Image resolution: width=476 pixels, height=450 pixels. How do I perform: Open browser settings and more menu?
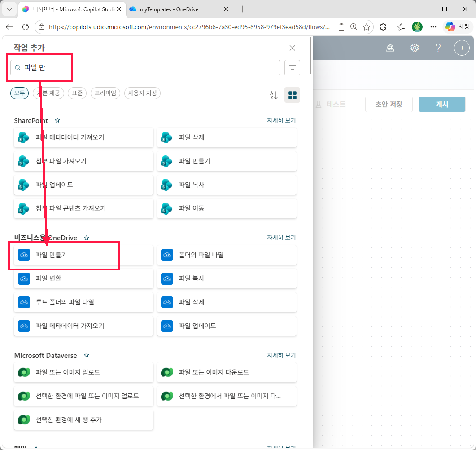[x=433, y=27]
